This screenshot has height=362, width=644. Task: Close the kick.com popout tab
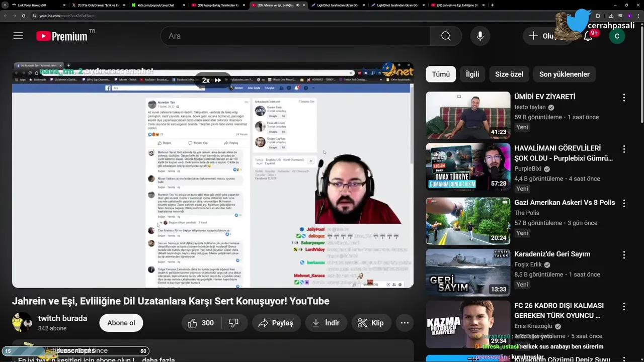click(x=184, y=5)
